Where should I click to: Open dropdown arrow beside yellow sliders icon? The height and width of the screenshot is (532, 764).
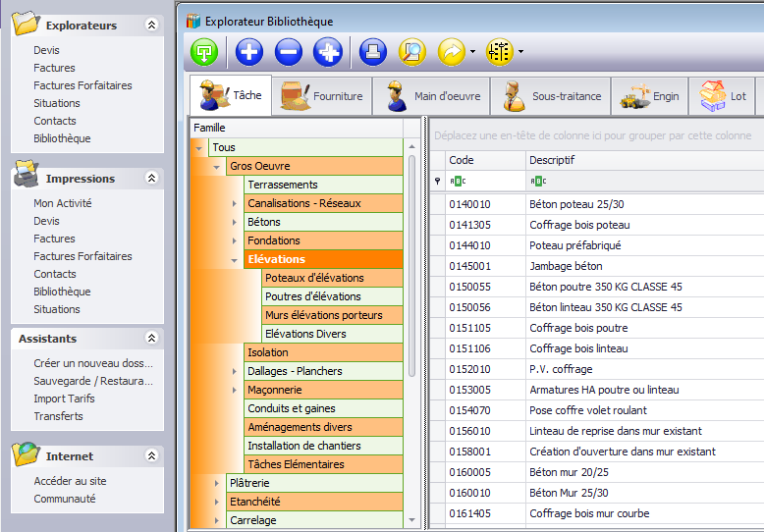pos(520,52)
